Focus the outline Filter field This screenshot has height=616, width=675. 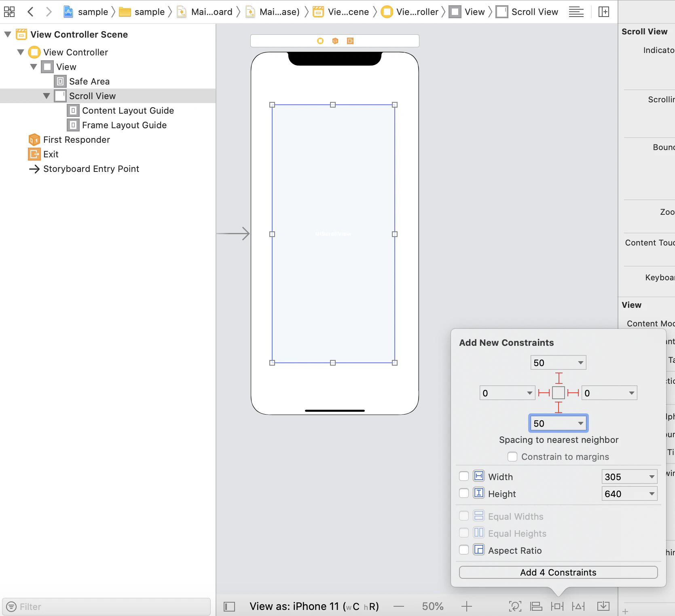[x=106, y=607]
